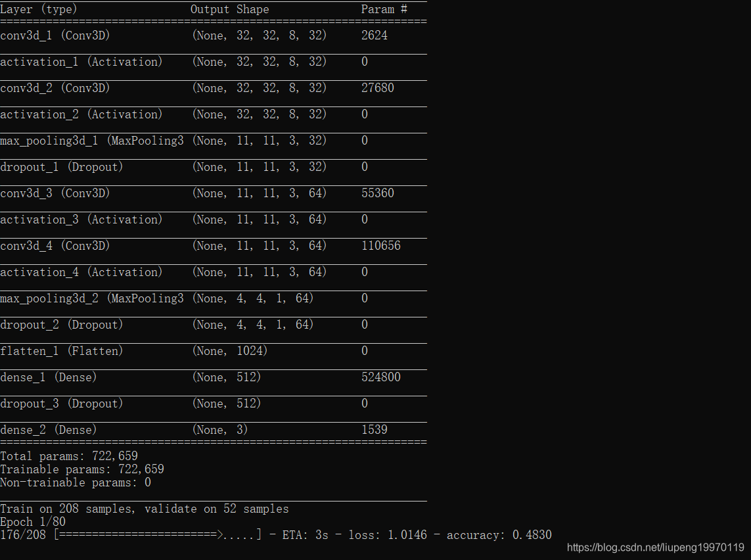Select 'dense_2 (Dense)' layer text
This screenshot has height=560, width=751.
[x=49, y=431]
